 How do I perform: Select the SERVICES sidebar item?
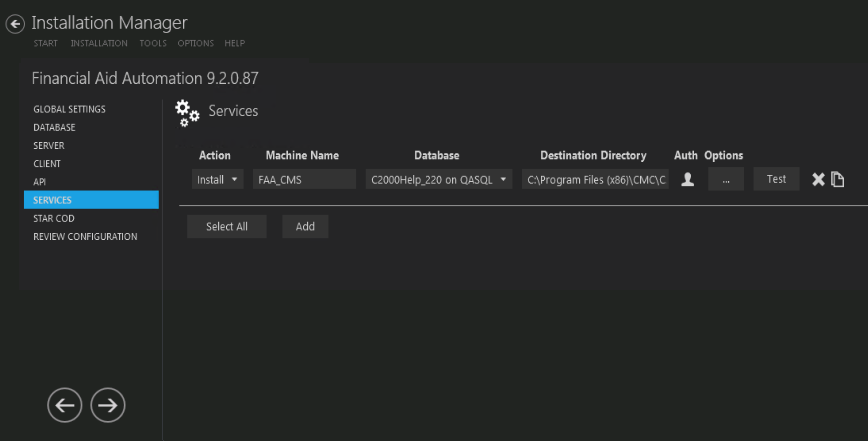click(91, 200)
